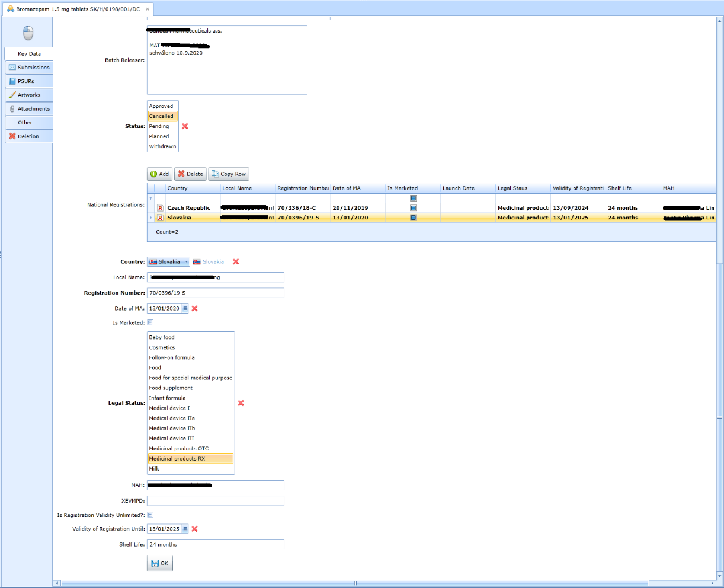Screen dimensions: 724x588
Task: Click the Czech Republic row registration icon
Action: (160, 208)
